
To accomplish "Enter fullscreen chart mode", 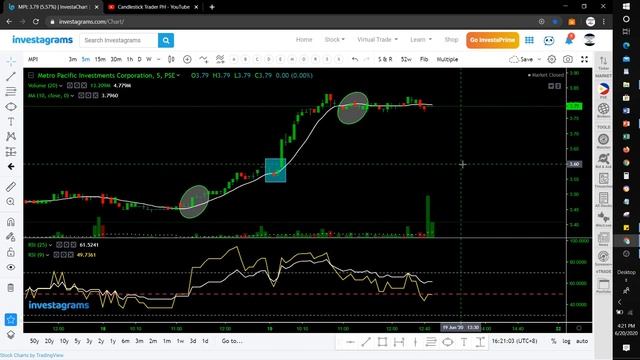I will point(584,60).
